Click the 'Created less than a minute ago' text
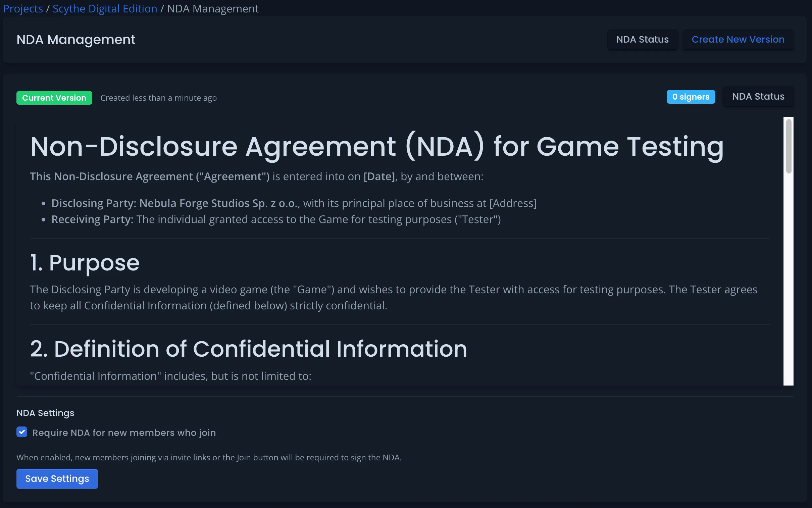The image size is (812, 508). point(158,98)
